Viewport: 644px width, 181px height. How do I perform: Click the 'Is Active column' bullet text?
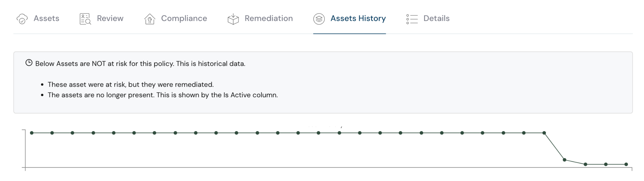pos(163,95)
